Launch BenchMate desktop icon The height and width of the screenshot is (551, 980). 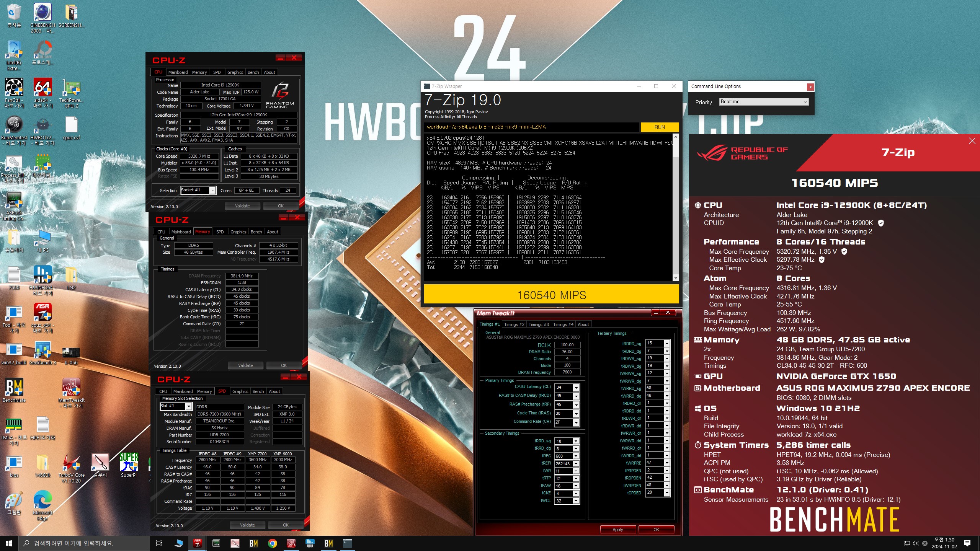tap(14, 391)
